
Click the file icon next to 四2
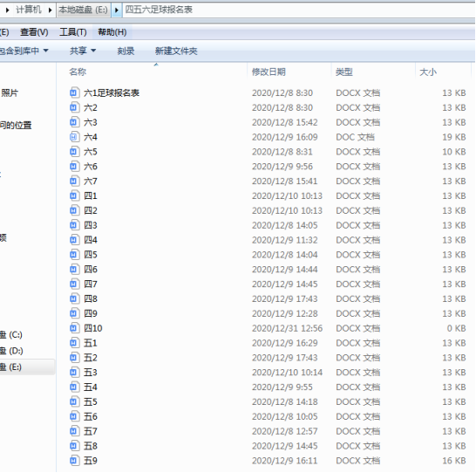click(x=74, y=210)
